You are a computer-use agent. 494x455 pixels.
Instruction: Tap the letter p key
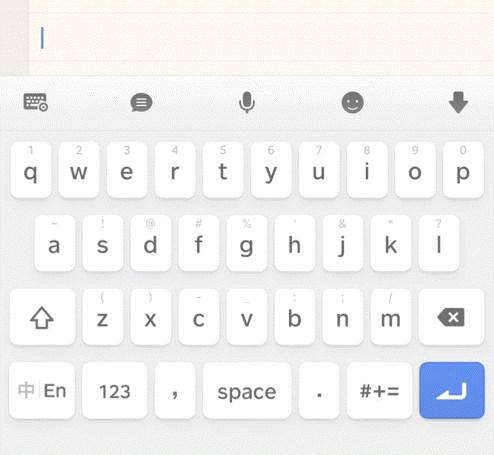point(463,170)
